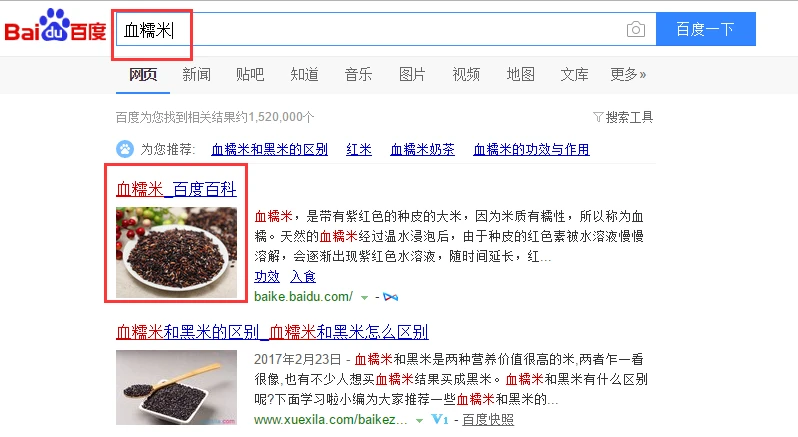Switch to the 图片 tab
798x437 pixels.
click(x=412, y=74)
